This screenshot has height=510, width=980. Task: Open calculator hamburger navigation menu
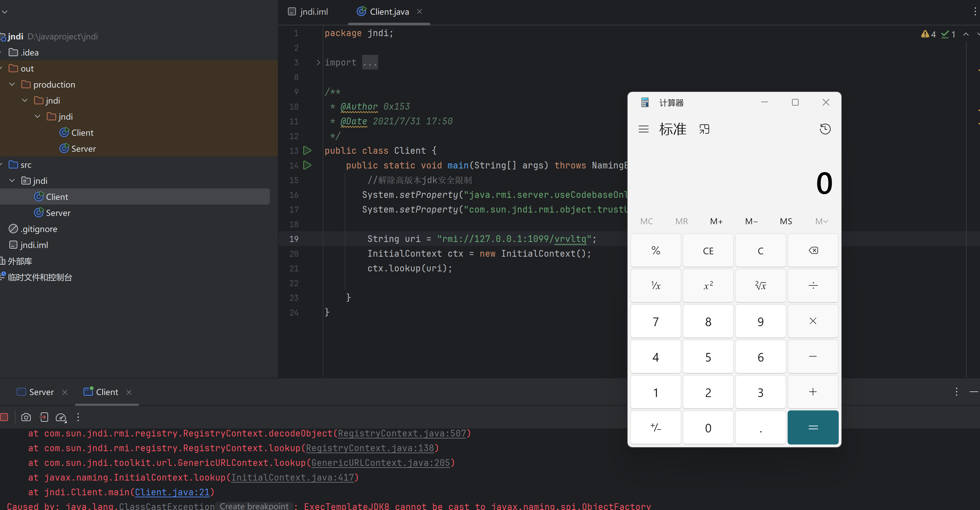click(643, 129)
